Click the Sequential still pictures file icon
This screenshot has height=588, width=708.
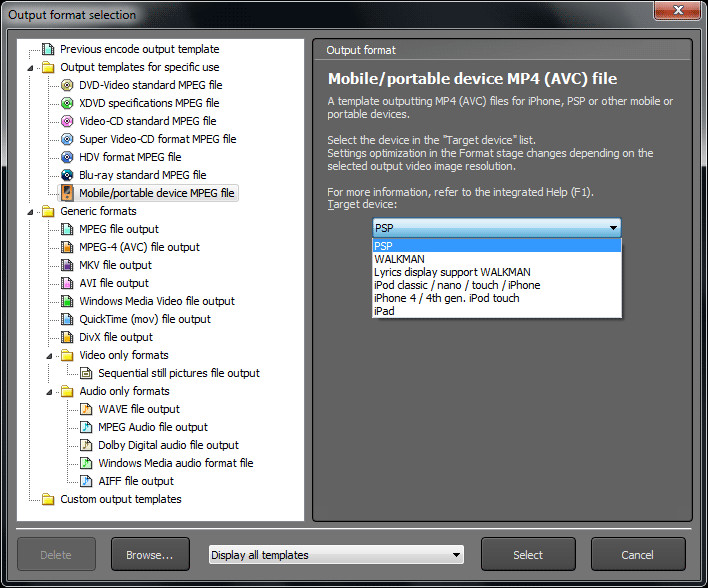[x=86, y=373]
